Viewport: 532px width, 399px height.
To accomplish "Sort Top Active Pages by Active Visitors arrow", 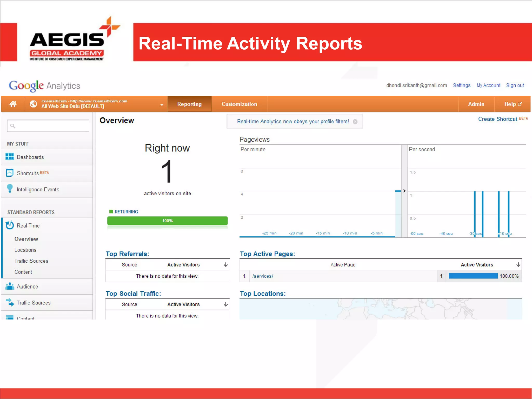I will (x=518, y=265).
